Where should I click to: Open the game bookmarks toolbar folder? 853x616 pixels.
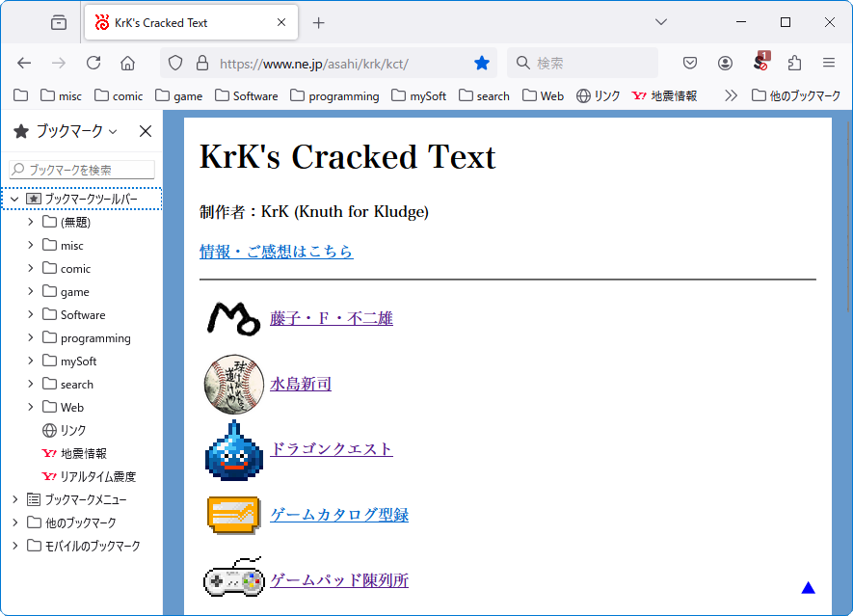[178, 95]
